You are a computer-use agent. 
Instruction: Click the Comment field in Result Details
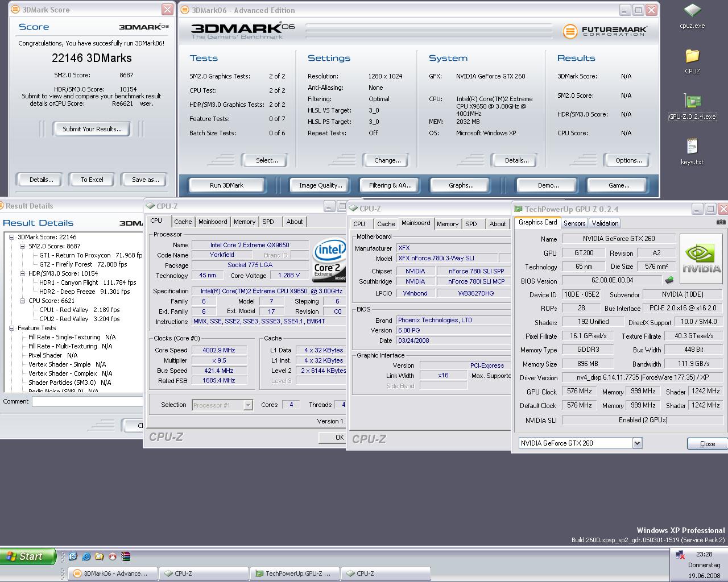pos(87,401)
